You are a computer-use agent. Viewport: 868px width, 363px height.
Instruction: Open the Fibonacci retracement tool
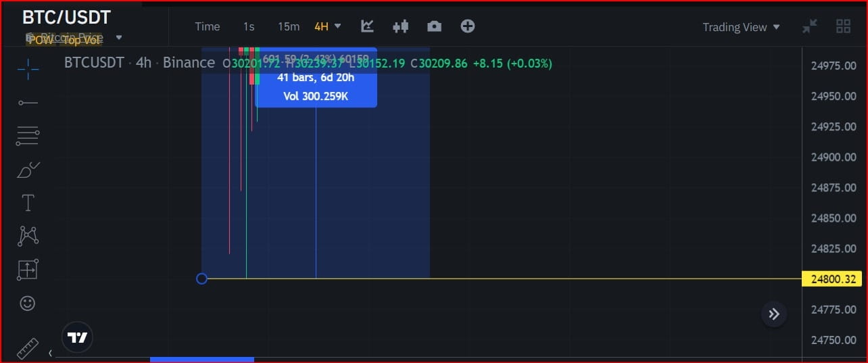point(28,137)
